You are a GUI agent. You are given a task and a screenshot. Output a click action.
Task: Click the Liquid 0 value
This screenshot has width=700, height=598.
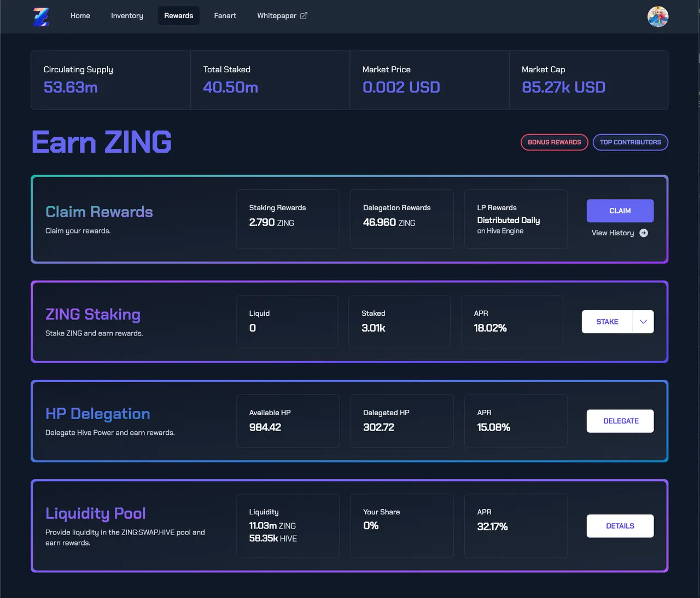(x=253, y=328)
